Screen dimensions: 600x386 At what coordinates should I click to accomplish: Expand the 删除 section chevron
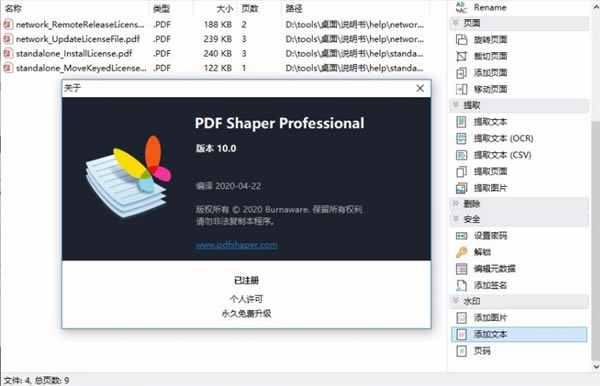point(456,204)
